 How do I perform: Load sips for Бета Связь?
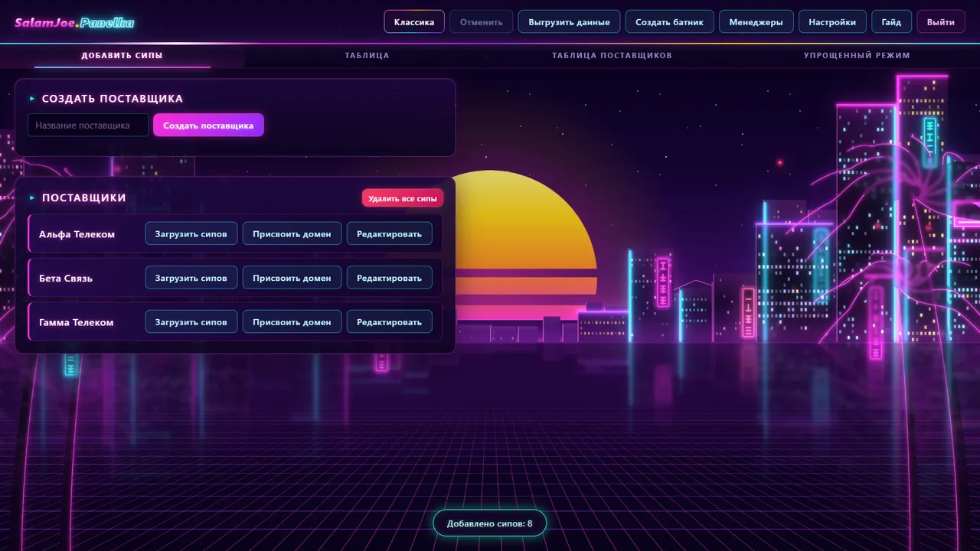191,278
